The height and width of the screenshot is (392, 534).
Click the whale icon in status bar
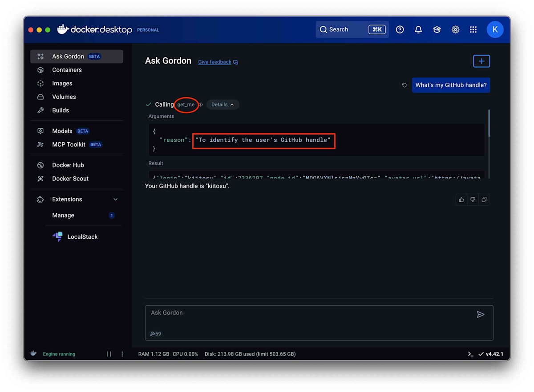tap(33, 354)
